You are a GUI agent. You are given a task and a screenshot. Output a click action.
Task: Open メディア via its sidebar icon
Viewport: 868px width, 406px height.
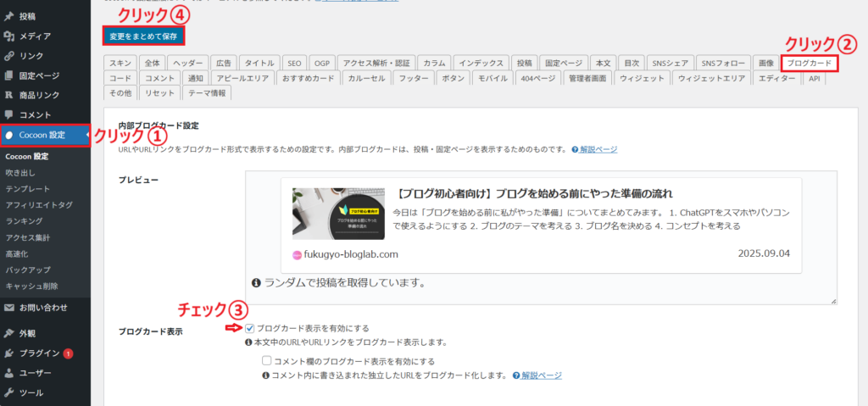[x=9, y=36]
